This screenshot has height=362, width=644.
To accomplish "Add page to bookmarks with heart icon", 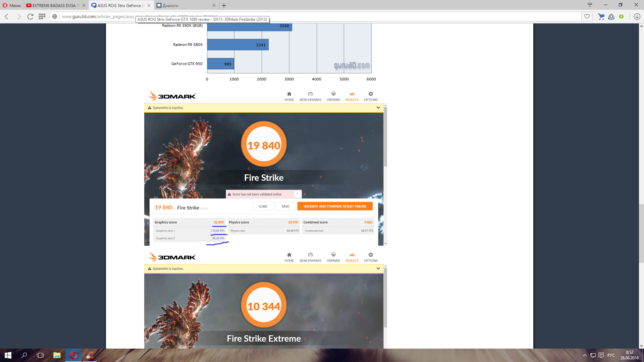I will pos(587,16).
